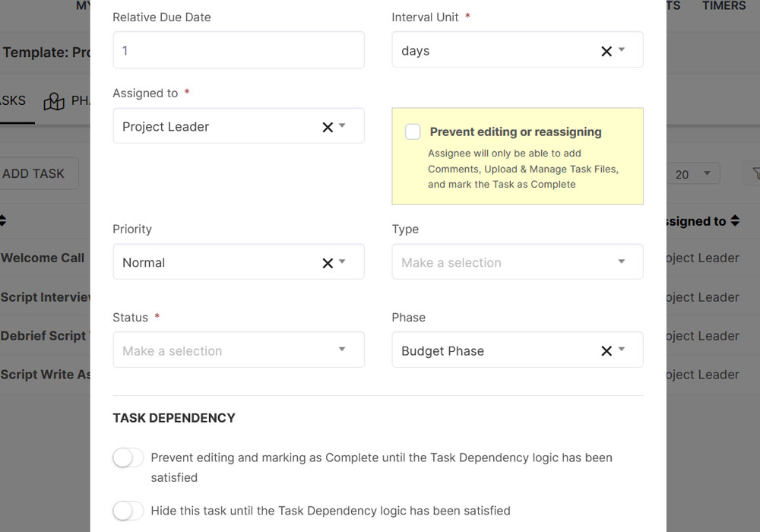Clear the Project Leader assignee
The width and height of the screenshot is (760, 532).
tap(328, 127)
